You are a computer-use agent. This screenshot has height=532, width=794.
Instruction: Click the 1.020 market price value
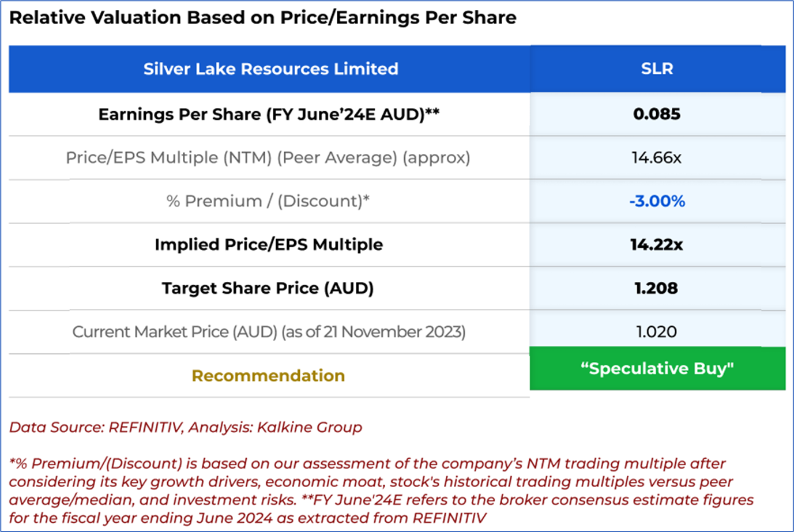tap(657, 332)
